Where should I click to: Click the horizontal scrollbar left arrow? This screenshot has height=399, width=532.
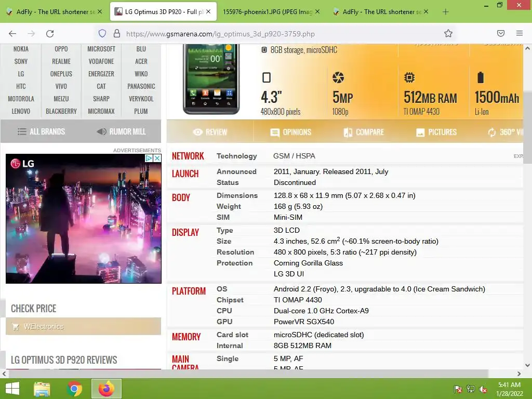pos(4,374)
